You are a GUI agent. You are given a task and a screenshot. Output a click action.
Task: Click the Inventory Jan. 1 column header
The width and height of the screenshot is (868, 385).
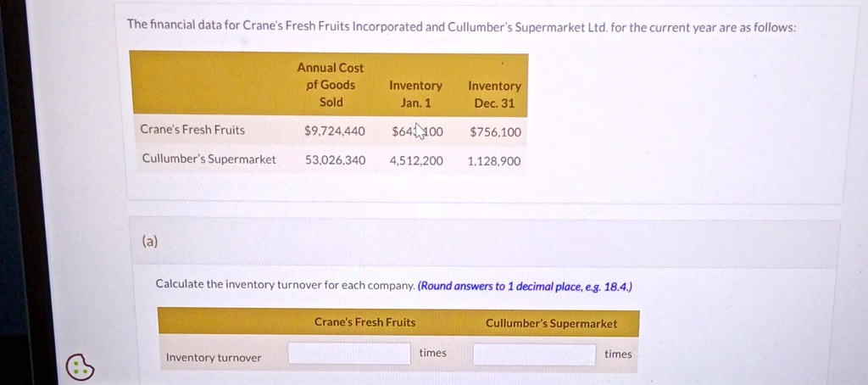point(415,94)
